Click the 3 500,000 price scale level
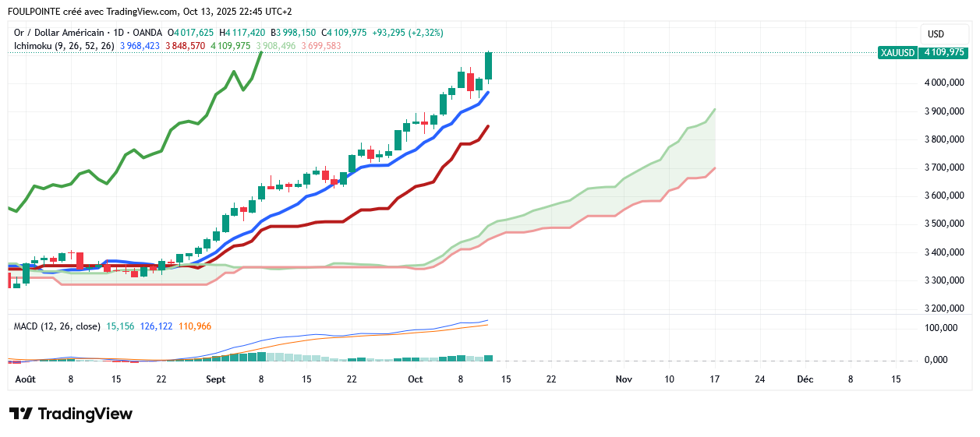 coord(943,224)
